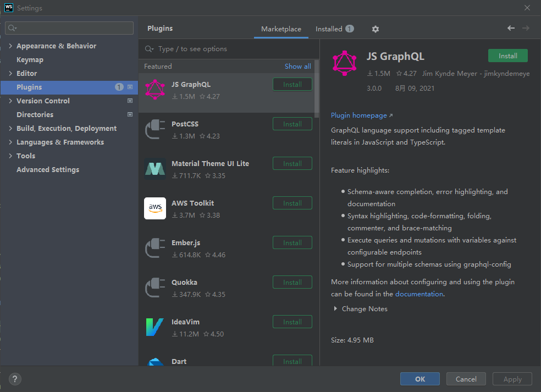Click the Plugins update count badge

(119, 87)
